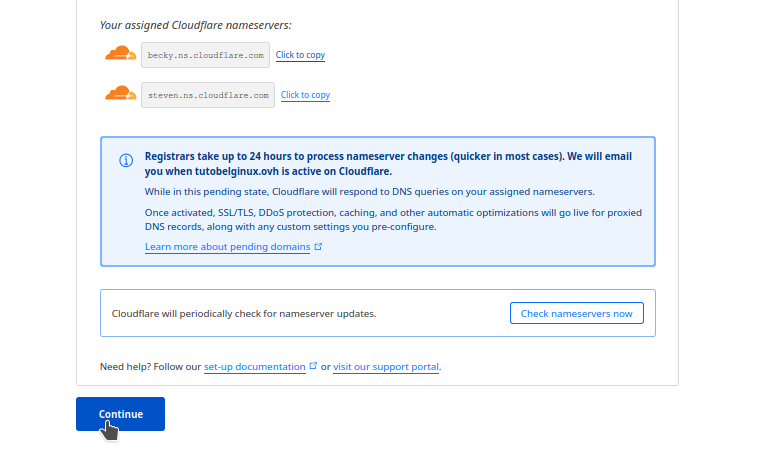Select the steven.ns.cloudflare.com nameserver field
Image resolution: width=759 pixels, height=461 pixels.
click(x=208, y=95)
